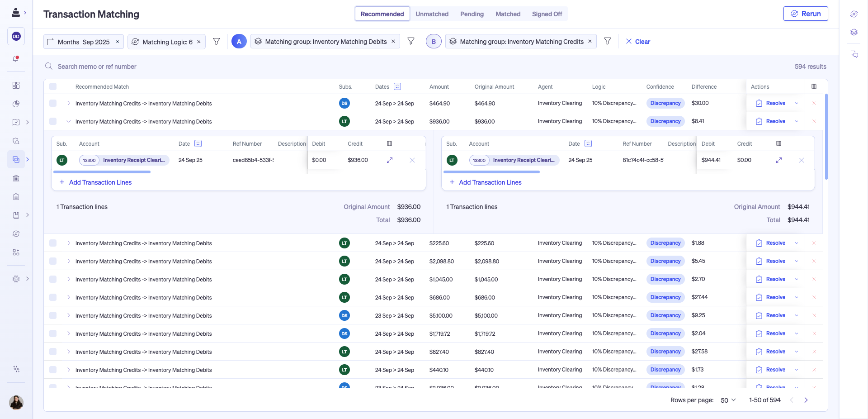Open the comments panel on the right rail

(854, 54)
